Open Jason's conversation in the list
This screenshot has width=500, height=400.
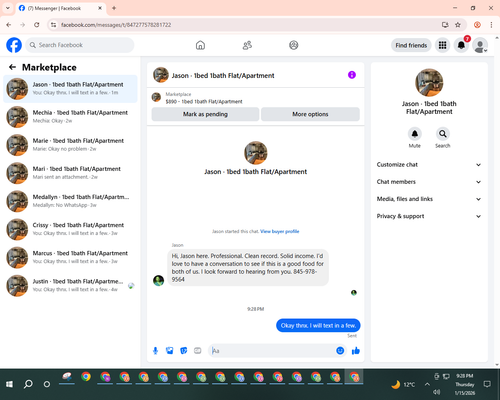70,89
